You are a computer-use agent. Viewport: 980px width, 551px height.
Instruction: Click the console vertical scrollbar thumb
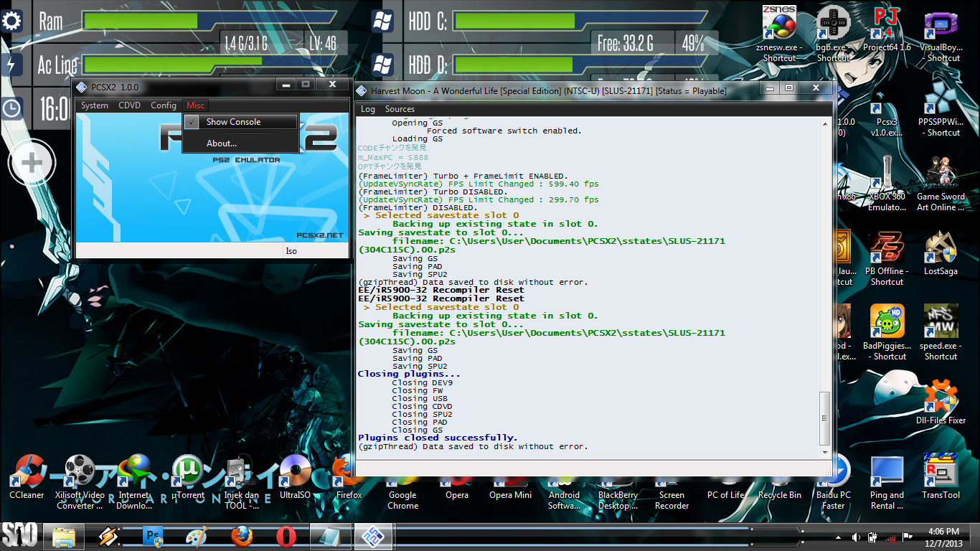[x=825, y=418]
